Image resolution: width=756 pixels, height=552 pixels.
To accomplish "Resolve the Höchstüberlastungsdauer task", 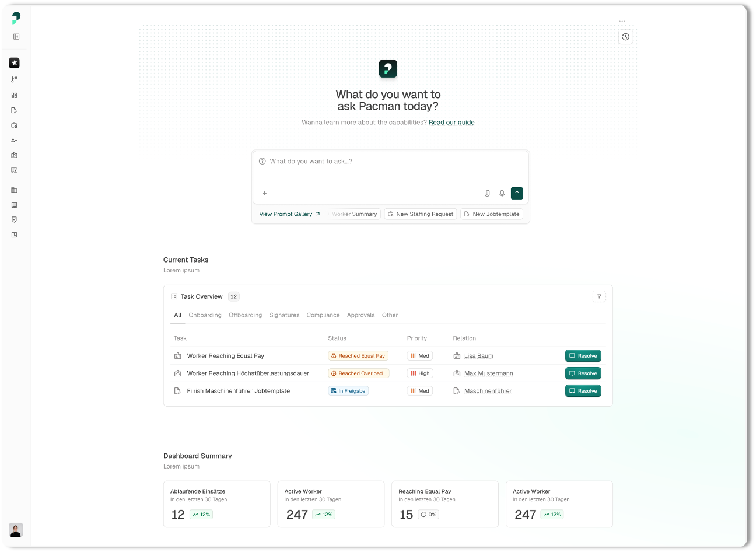I will tap(583, 373).
